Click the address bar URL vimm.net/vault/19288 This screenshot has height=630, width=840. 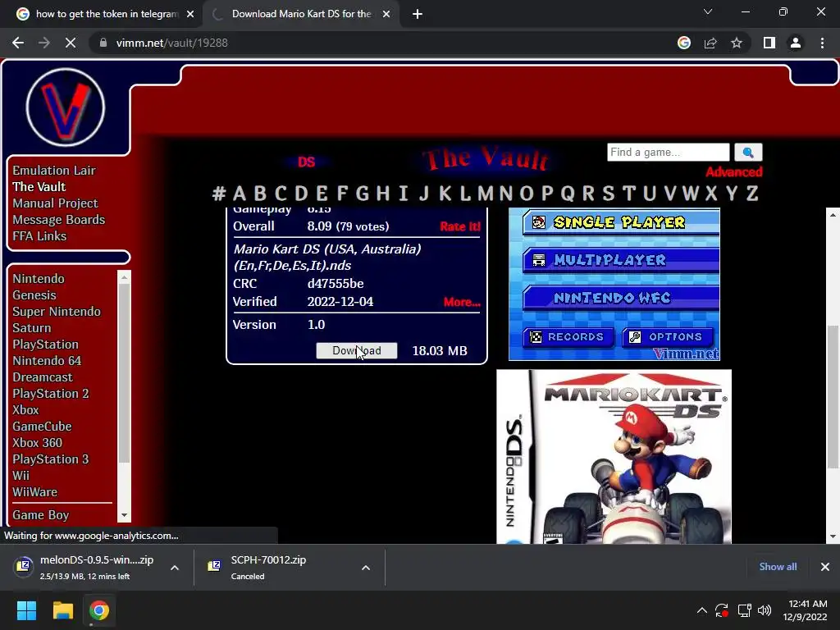click(171, 43)
